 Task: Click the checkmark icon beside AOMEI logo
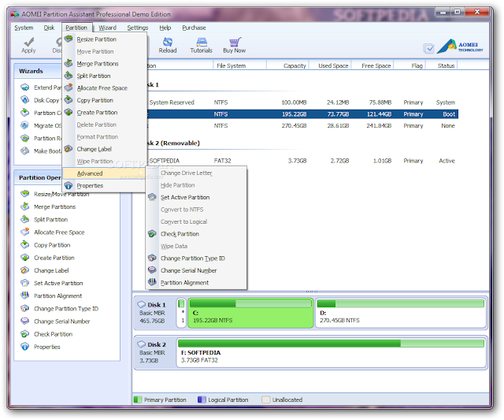pyautogui.click(x=428, y=48)
